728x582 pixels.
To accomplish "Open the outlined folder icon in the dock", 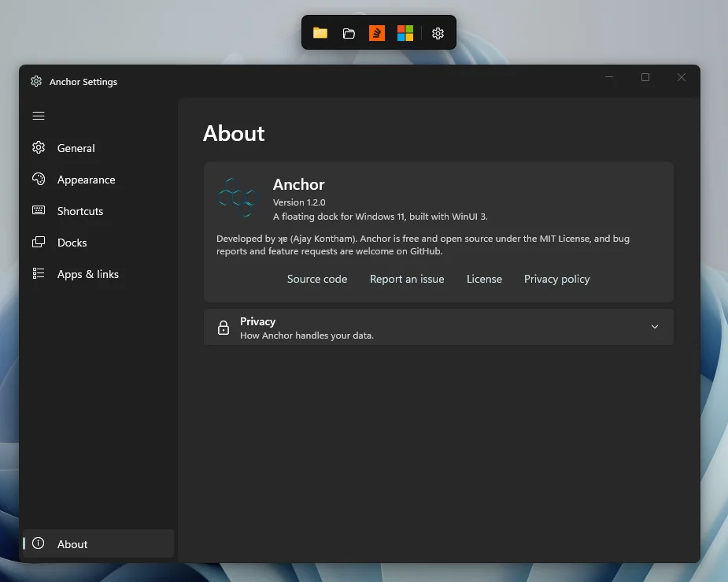I will click(349, 33).
